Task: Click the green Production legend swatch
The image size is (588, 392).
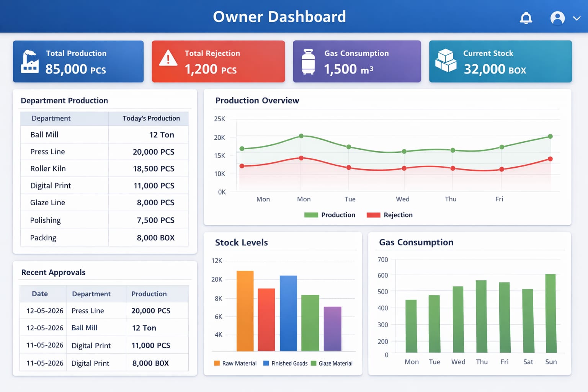Action: (x=311, y=215)
